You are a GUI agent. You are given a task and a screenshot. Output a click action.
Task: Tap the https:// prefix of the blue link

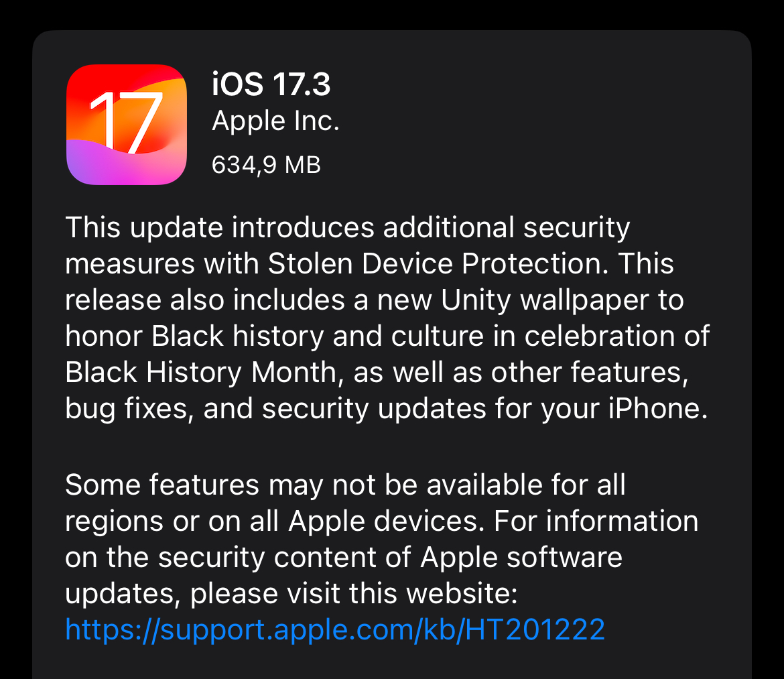113,629
